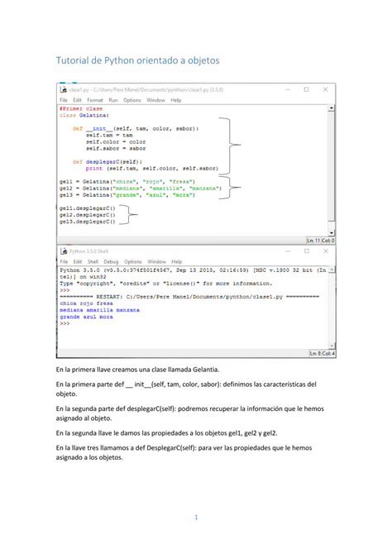Open File menu in Python Shell
The width and height of the screenshot is (392, 554).
tap(64, 261)
